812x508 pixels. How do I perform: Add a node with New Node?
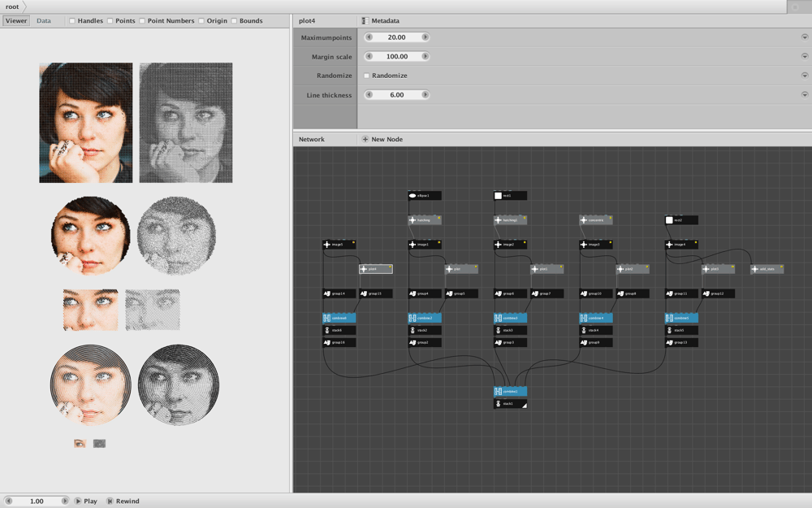point(382,140)
